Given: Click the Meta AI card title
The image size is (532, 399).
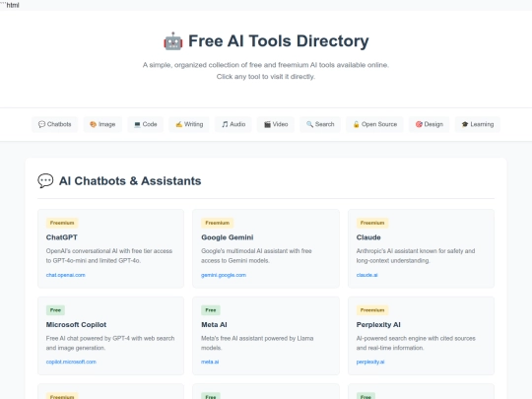Looking at the screenshot, I should pos(214,324).
